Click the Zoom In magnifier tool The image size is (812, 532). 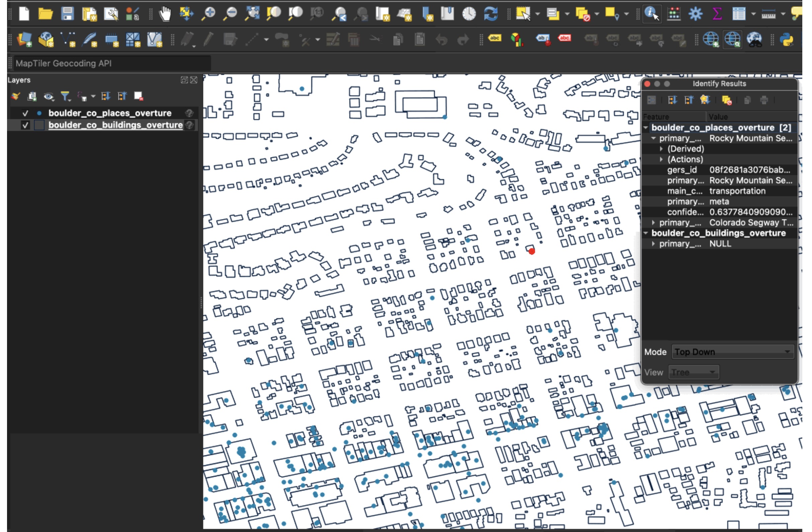pos(209,14)
